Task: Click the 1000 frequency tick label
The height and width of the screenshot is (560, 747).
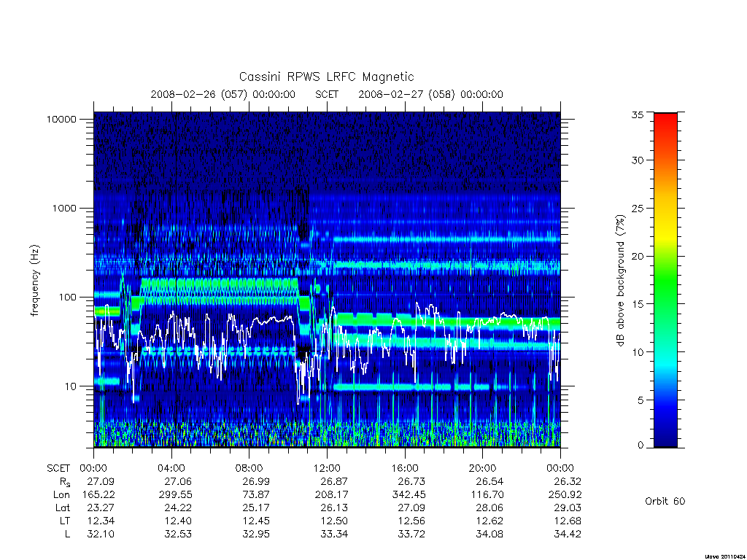Action: click(x=64, y=208)
